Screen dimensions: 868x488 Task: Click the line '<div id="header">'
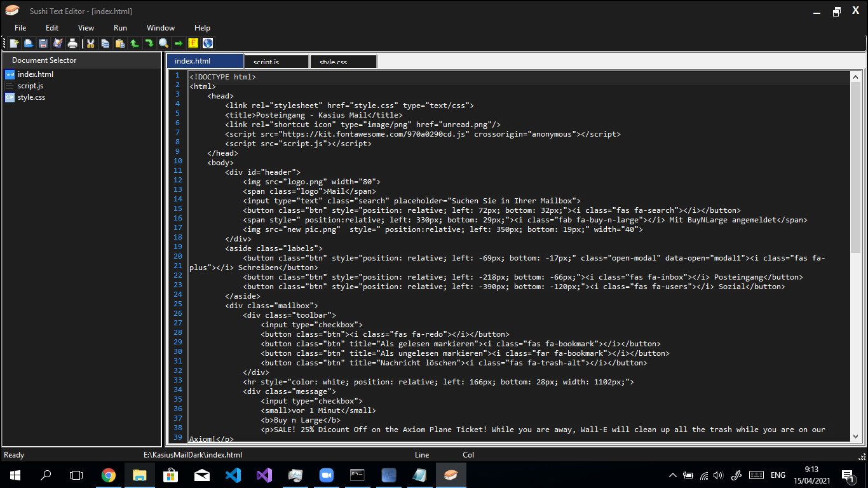point(262,172)
